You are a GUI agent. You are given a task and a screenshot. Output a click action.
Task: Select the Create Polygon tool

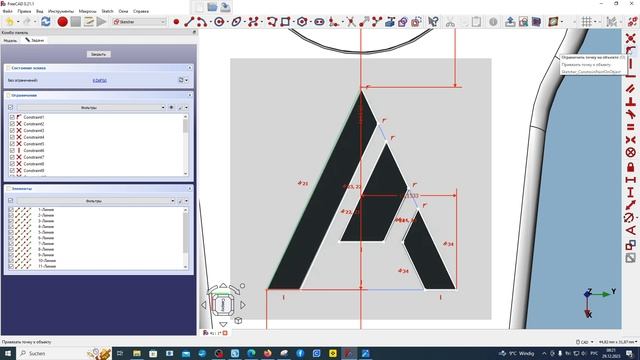pos(302,22)
